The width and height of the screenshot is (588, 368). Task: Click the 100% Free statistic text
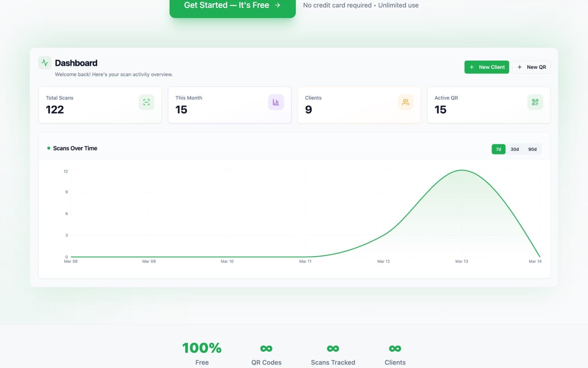tap(202, 354)
